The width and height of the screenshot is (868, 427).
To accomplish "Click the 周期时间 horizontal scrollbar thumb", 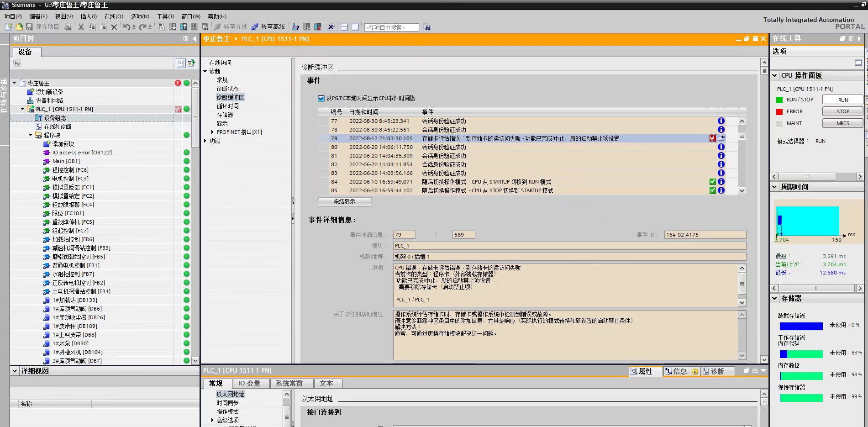I will point(816,288).
